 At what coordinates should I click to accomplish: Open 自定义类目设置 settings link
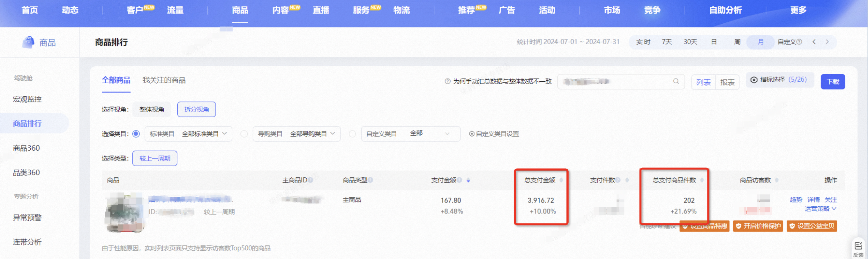click(x=494, y=134)
